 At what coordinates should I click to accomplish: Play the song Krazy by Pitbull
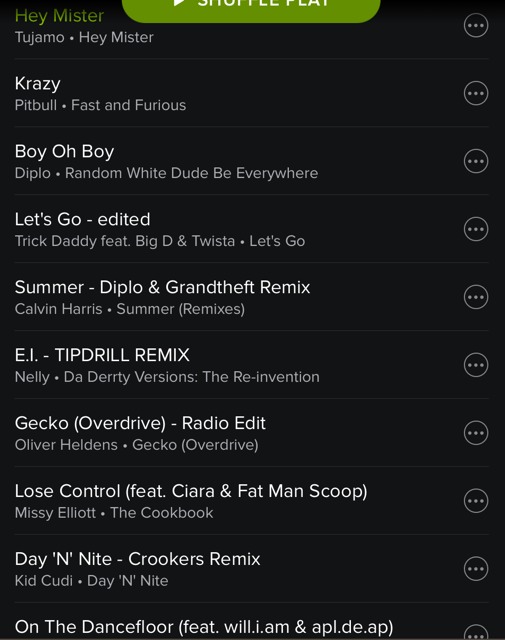pyautogui.click(x=229, y=93)
